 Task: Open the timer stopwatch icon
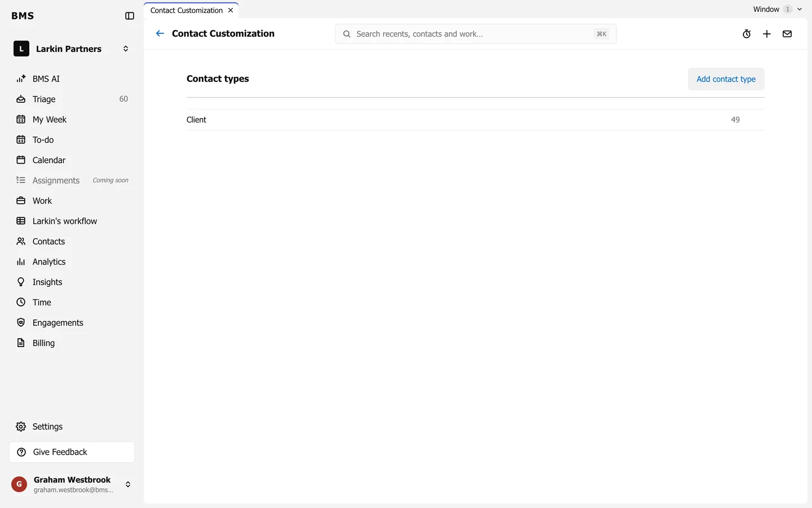pyautogui.click(x=747, y=34)
